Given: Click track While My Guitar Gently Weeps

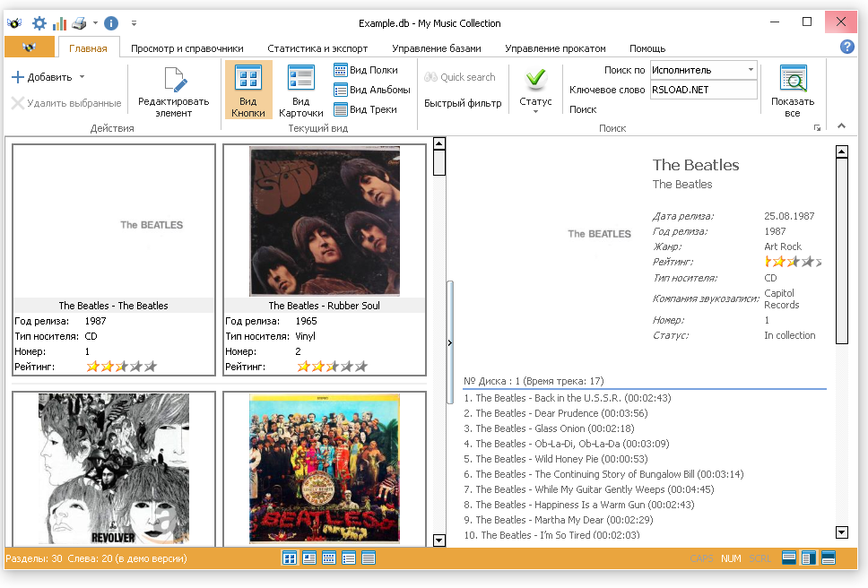Looking at the screenshot, I should click(x=589, y=489).
